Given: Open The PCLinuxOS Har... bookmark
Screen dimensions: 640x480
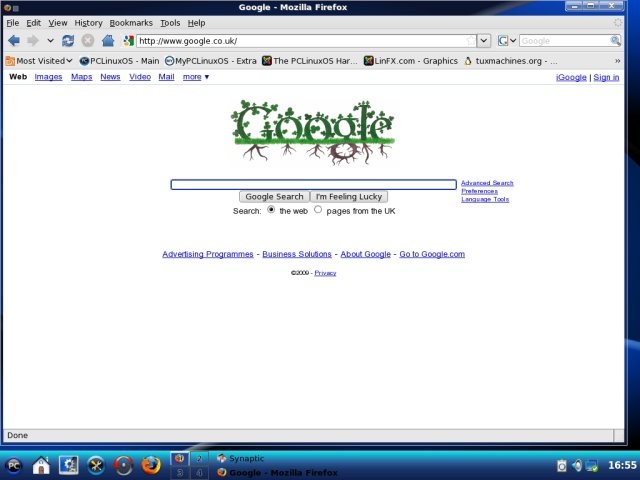Looking at the screenshot, I should pyautogui.click(x=310, y=61).
